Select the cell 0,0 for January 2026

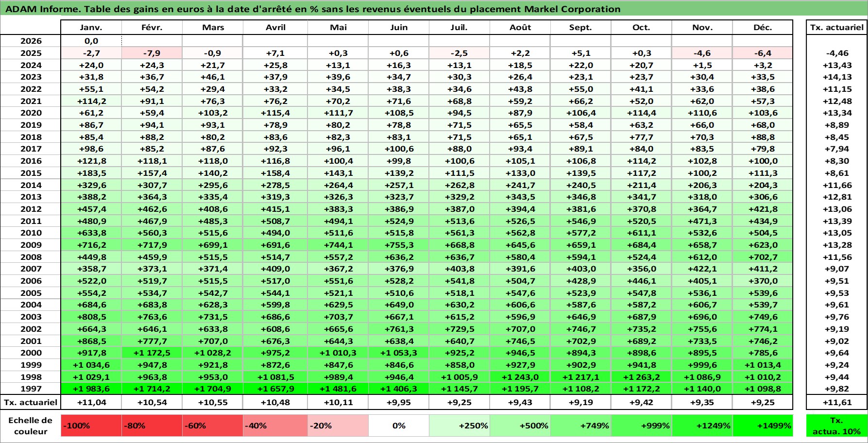click(x=91, y=41)
